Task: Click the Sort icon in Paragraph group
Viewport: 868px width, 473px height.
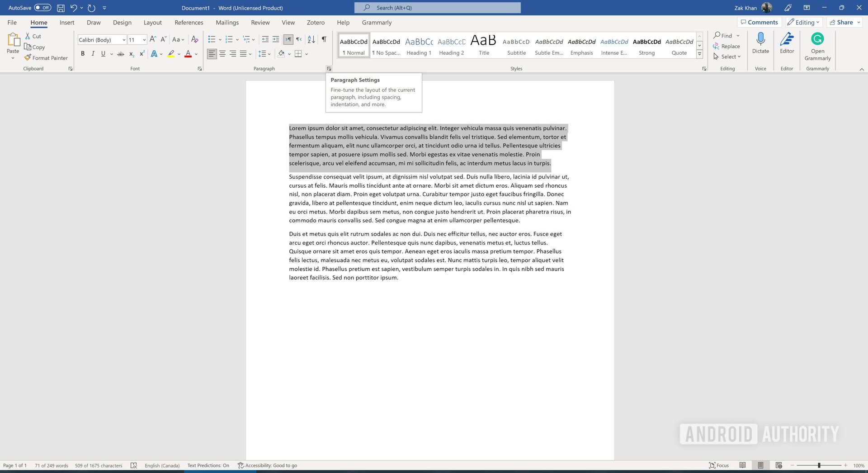Action: click(x=311, y=39)
